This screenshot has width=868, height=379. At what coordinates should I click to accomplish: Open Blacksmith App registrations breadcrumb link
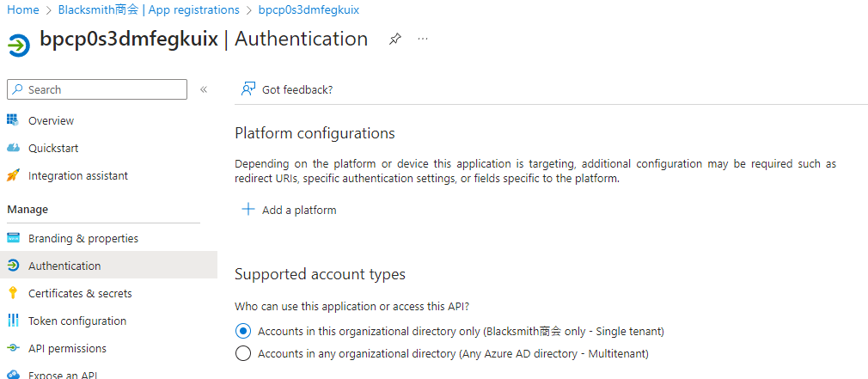point(149,9)
